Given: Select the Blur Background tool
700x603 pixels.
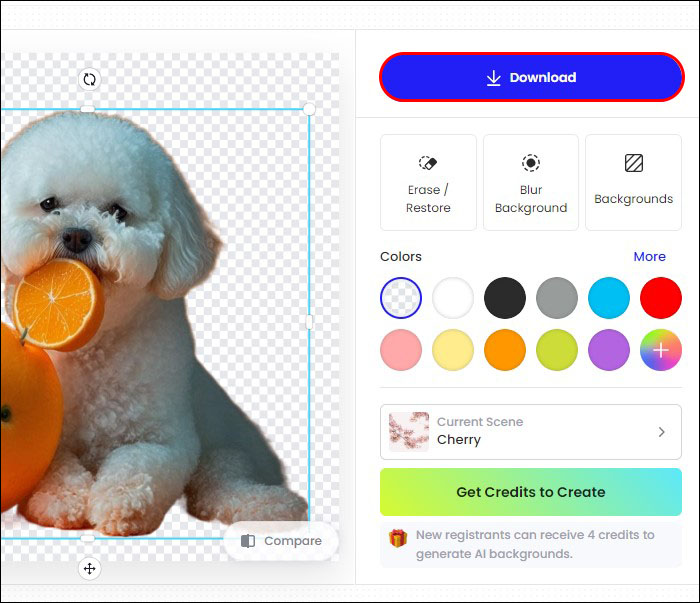Looking at the screenshot, I should point(531,183).
